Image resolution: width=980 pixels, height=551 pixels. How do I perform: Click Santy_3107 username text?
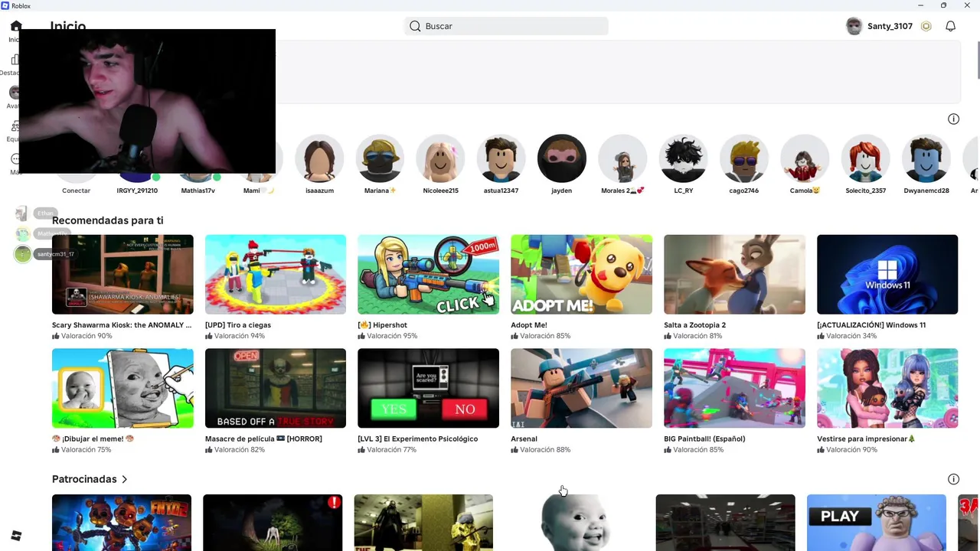[x=890, y=26]
